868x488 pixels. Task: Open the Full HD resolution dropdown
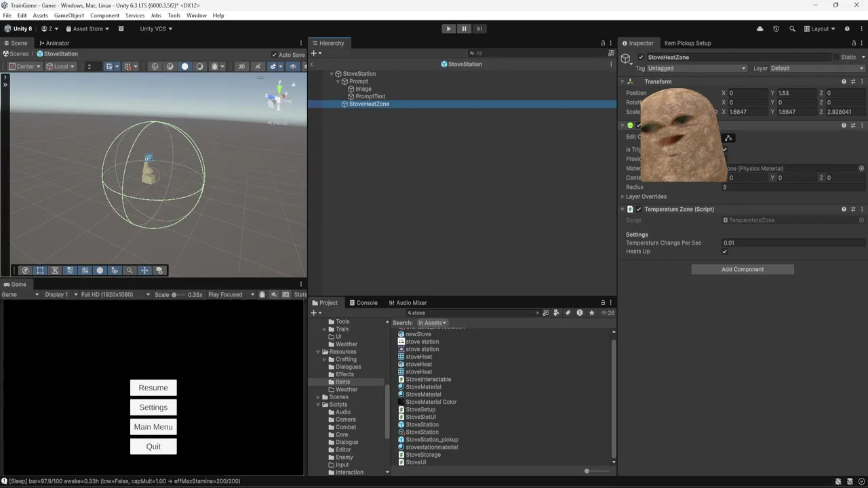pos(115,295)
